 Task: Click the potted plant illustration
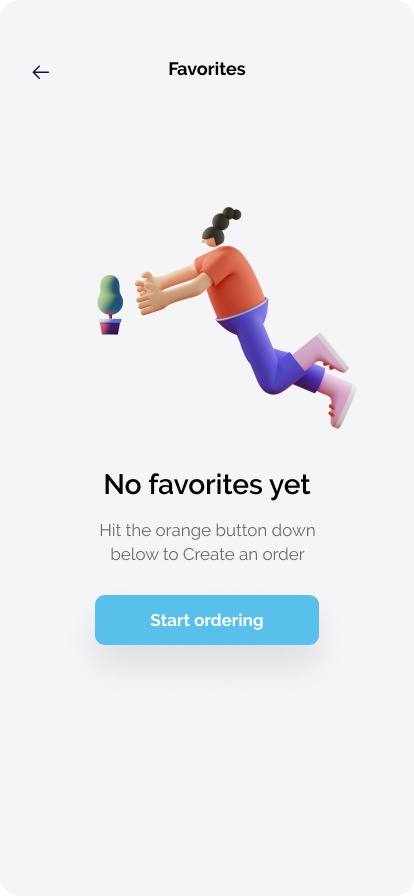coord(110,305)
